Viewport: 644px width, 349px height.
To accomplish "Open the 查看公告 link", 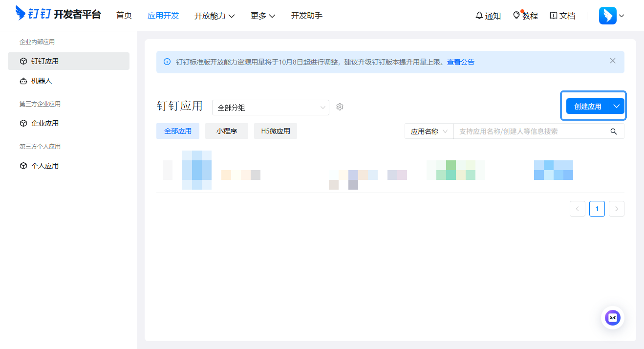I will (x=460, y=62).
